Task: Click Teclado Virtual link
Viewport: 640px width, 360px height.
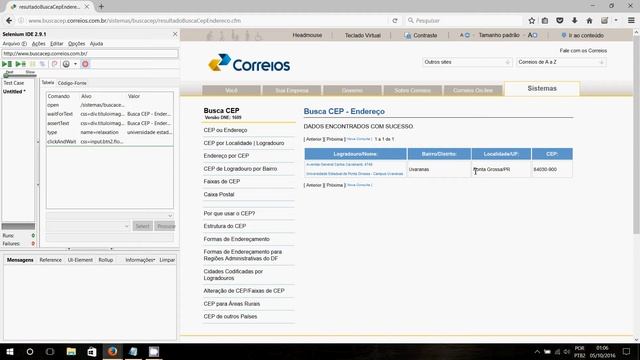Action: 362,36
